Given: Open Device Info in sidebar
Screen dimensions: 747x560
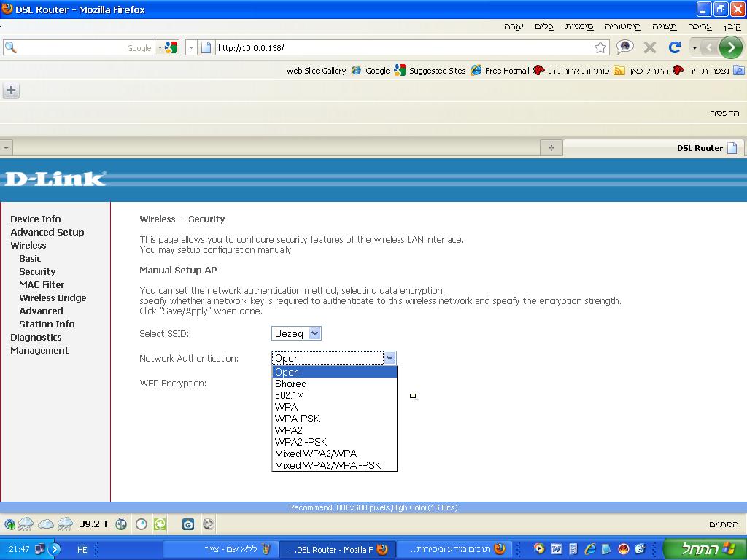Looking at the screenshot, I should (x=36, y=219).
